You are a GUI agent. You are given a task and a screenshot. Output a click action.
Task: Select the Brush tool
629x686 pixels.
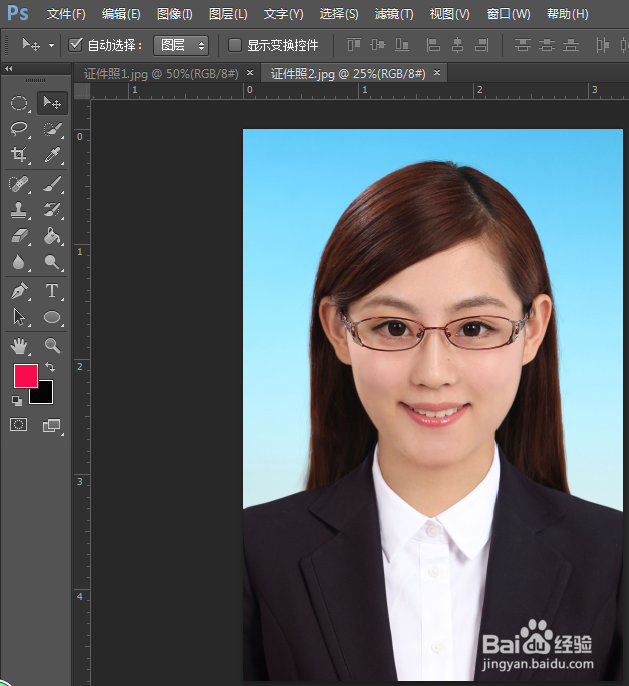(52, 184)
